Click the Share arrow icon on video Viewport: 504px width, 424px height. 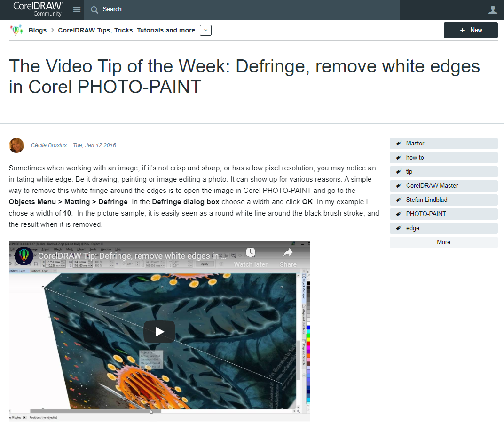(x=288, y=253)
